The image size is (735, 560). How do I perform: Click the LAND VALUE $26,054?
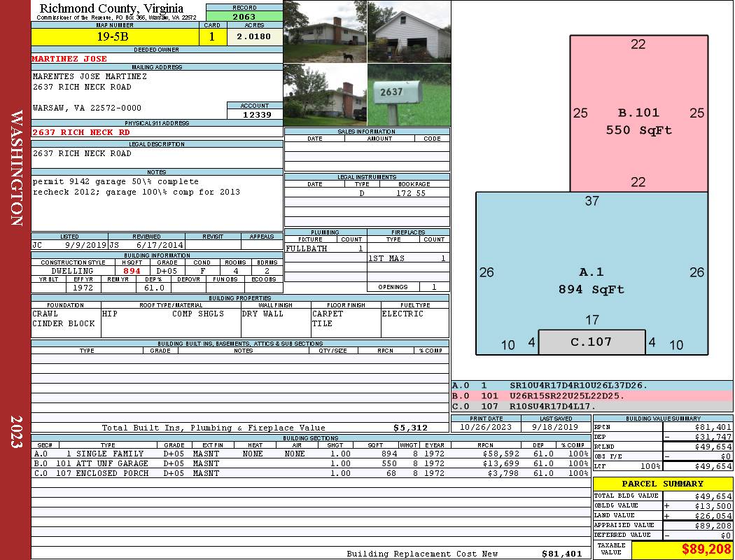click(x=713, y=516)
